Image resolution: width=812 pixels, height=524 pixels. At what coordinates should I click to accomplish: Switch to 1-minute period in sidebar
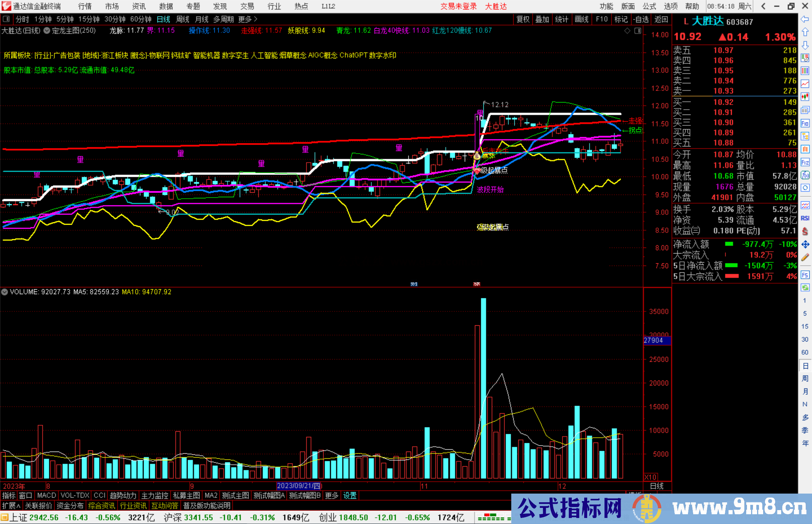pyautogui.click(x=804, y=301)
